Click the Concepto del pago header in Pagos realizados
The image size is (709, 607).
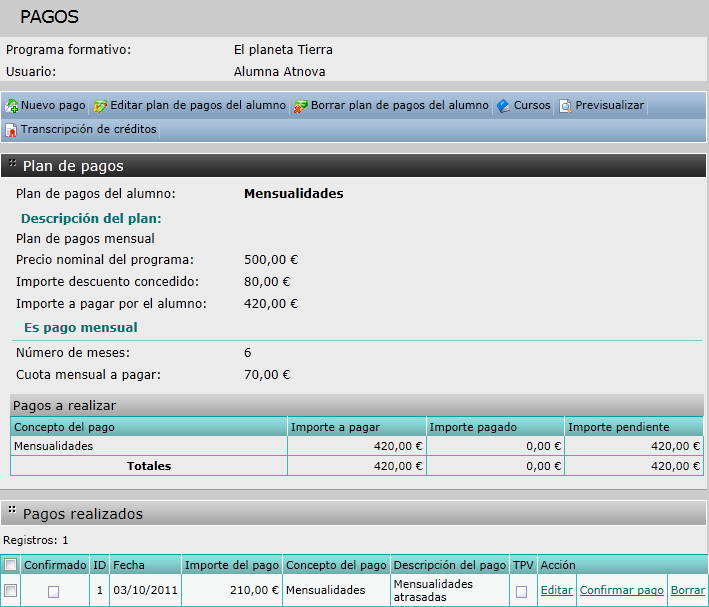(x=336, y=565)
